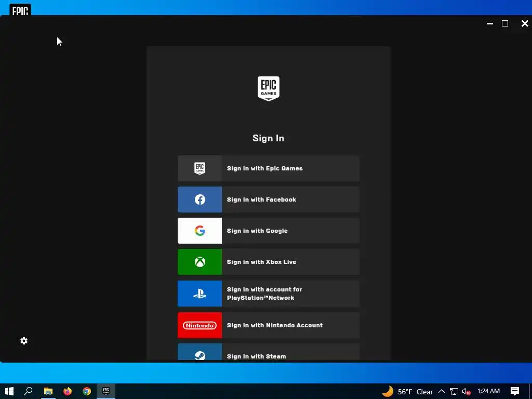
Task: Select Sign in with Google
Action: click(269, 231)
